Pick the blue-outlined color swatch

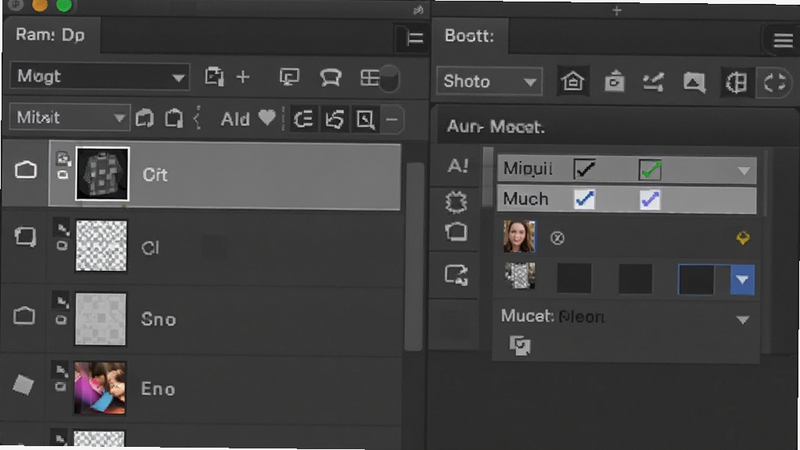[696, 279]
